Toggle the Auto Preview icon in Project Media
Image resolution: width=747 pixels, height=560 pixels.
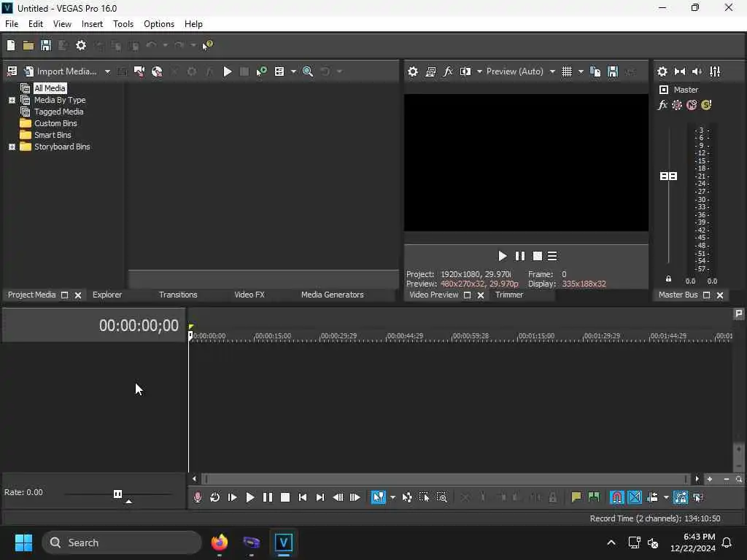click(x=262, y=71)
